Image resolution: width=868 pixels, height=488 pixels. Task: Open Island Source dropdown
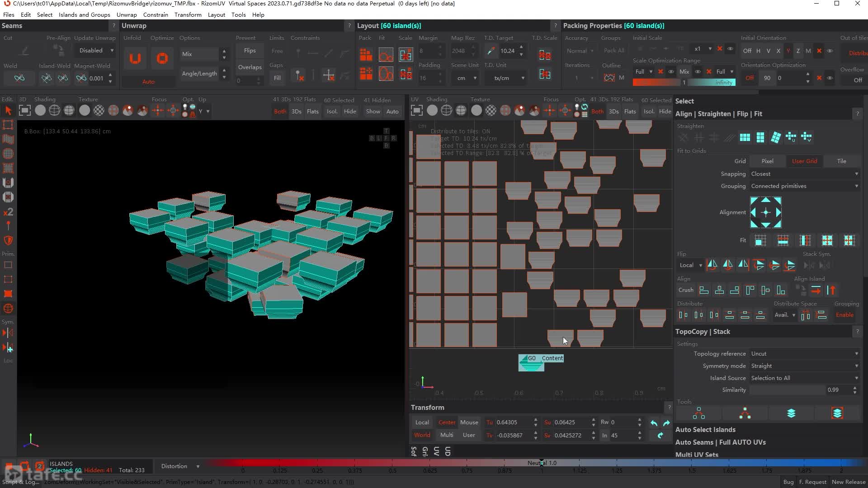(x=805, y=378)
